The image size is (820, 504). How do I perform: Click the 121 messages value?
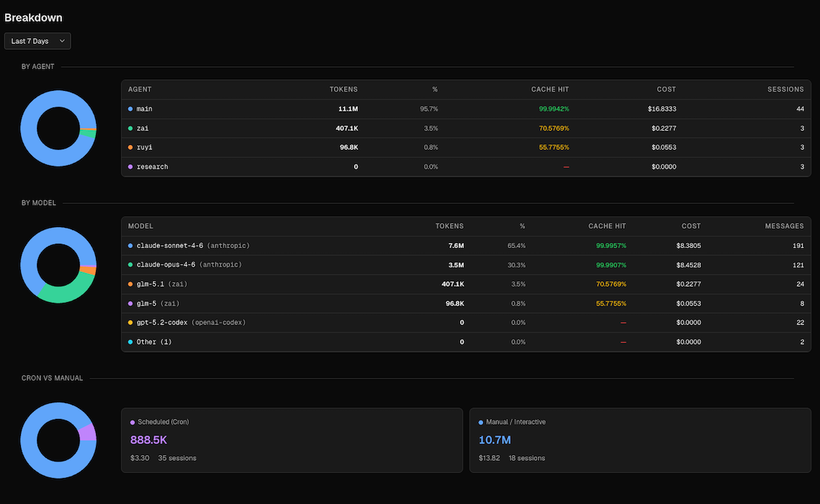[798, 265]
